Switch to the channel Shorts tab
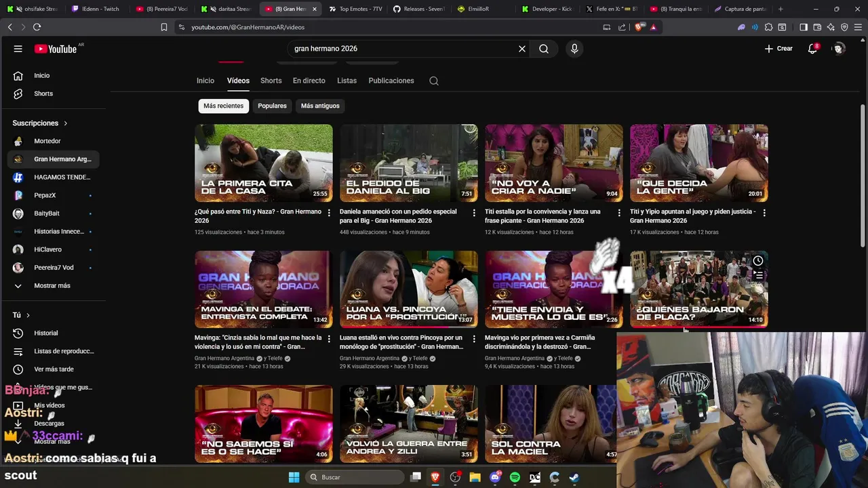Viewport: 868px width, 488px height. tap(271, 81)
